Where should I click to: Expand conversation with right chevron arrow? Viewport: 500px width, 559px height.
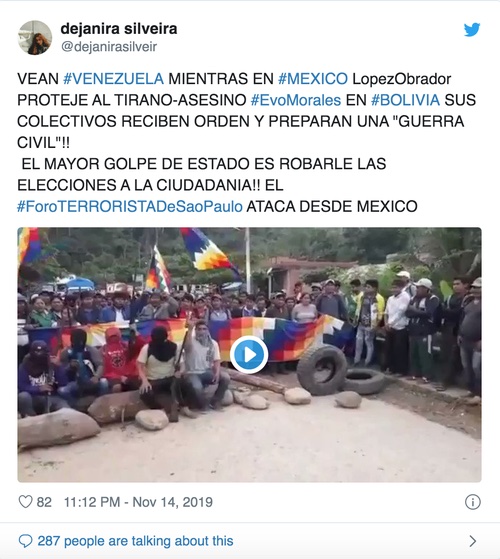click(x=473, y=541)
